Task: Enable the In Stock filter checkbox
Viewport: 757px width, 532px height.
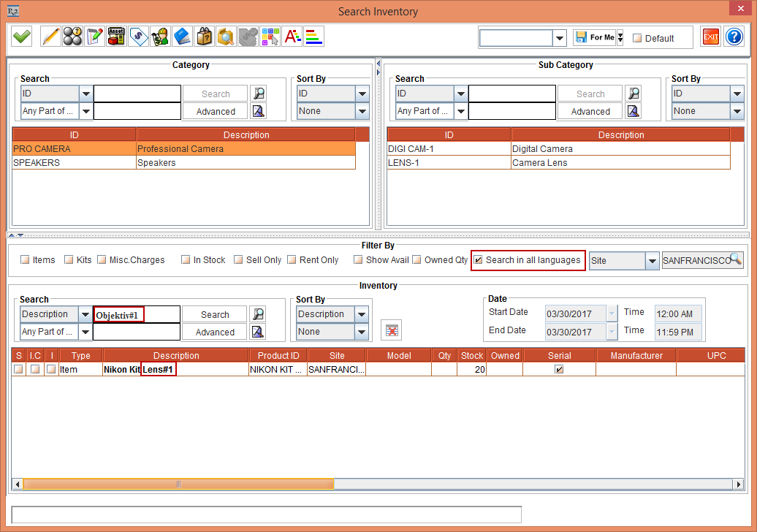Action: point(186,260)
